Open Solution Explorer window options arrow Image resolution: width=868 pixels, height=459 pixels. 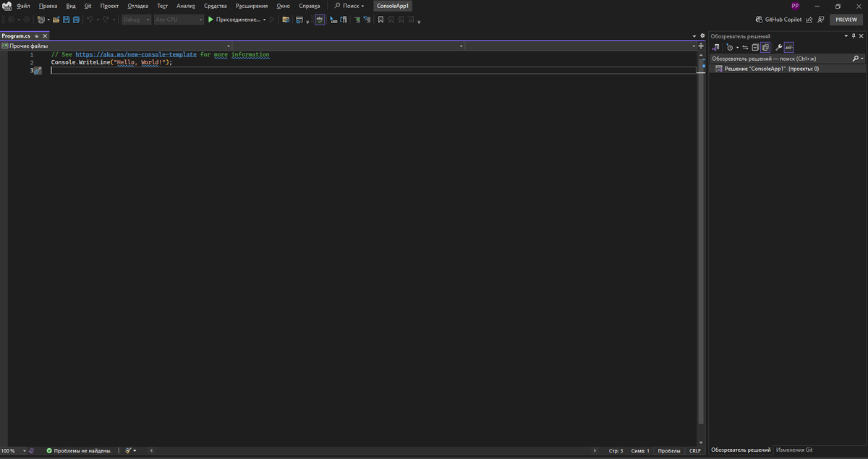[846, 35]
